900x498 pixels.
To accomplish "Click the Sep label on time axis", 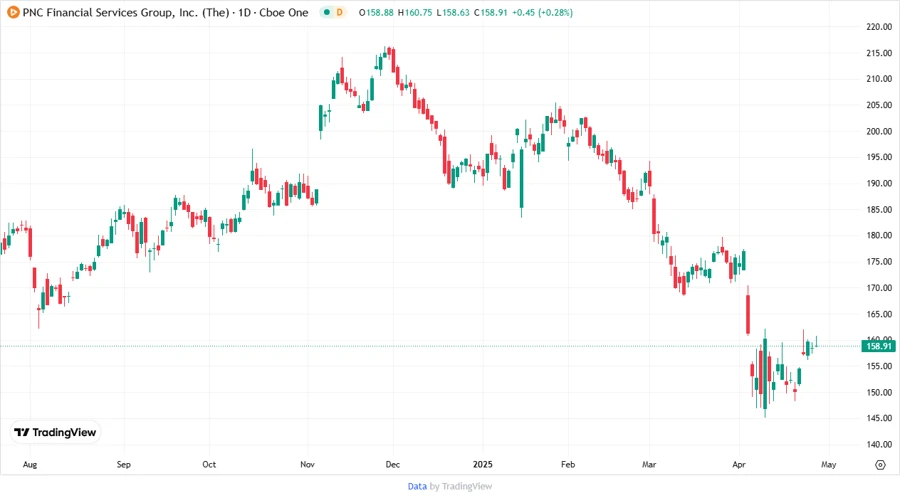I will (123, 465).
